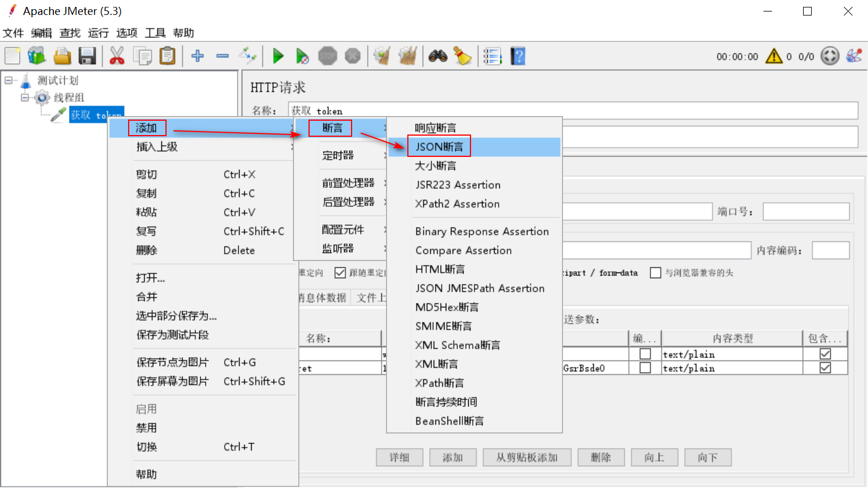The height and width of the screenshot is (488, 868).
Task: Expand the 后置处理器 submenu
Action: click(340, 202)
